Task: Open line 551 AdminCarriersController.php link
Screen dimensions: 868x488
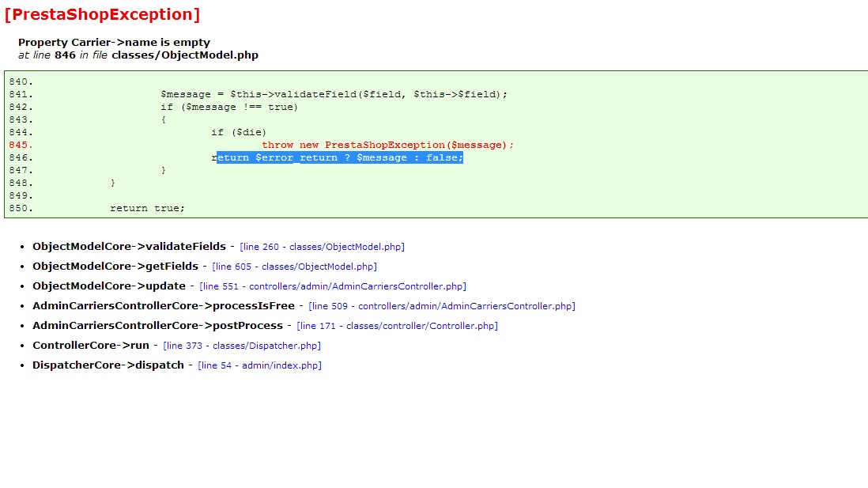Action: pyautogui.click(x=333, y=286)
